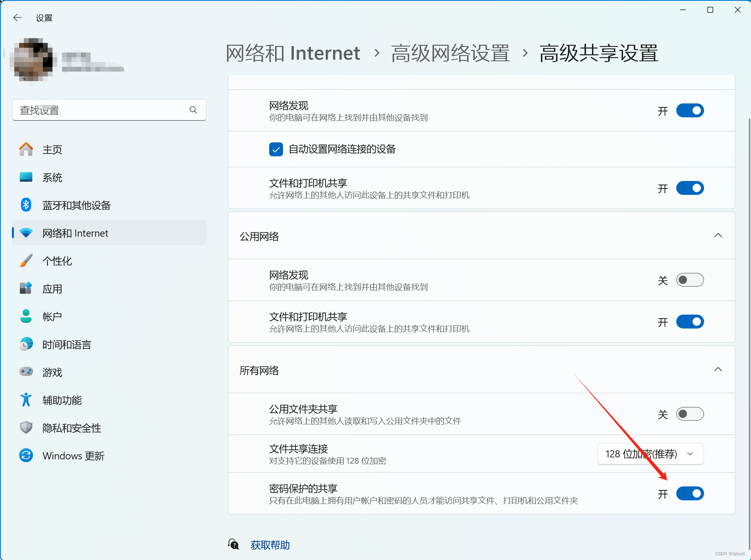
Task: Turn off 密码保护的共享 toggle
Action: [x=690, y=494]
